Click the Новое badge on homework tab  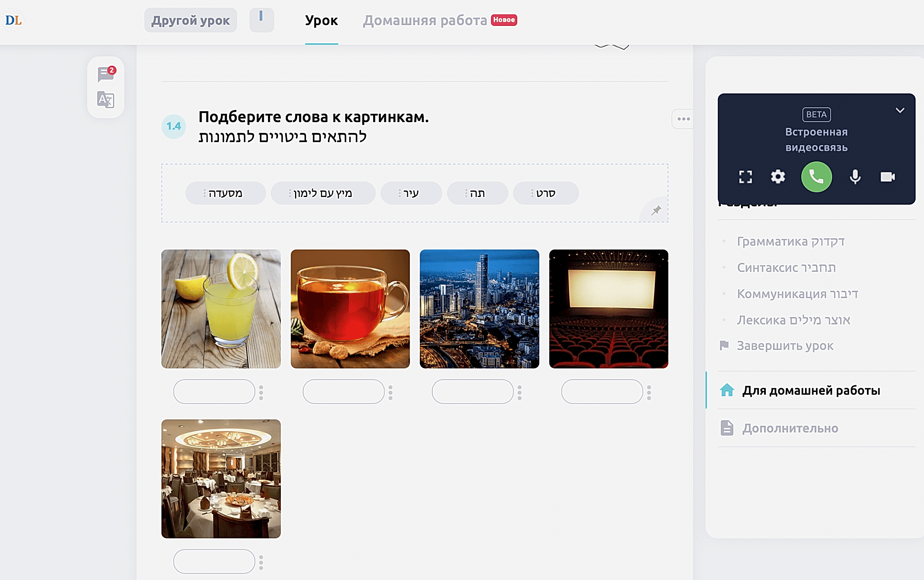click(504, 20)
